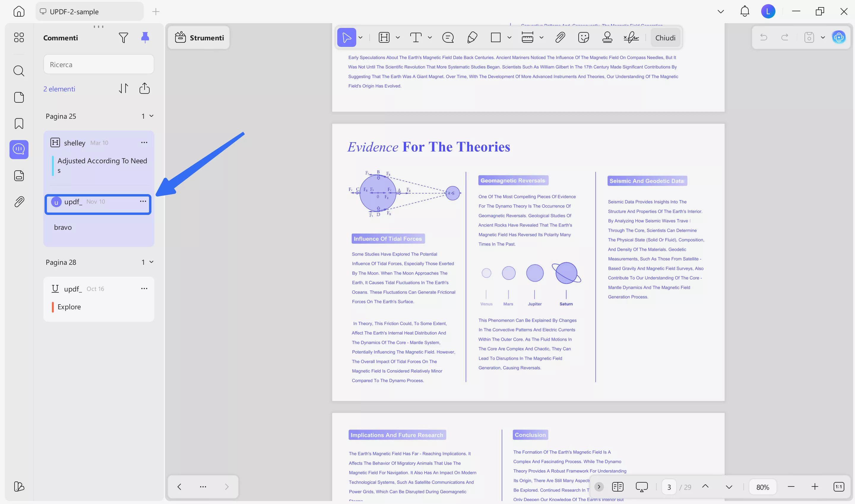
Task: Click the attach file paperclip in toolbar
Action: [x=560, y=37]
